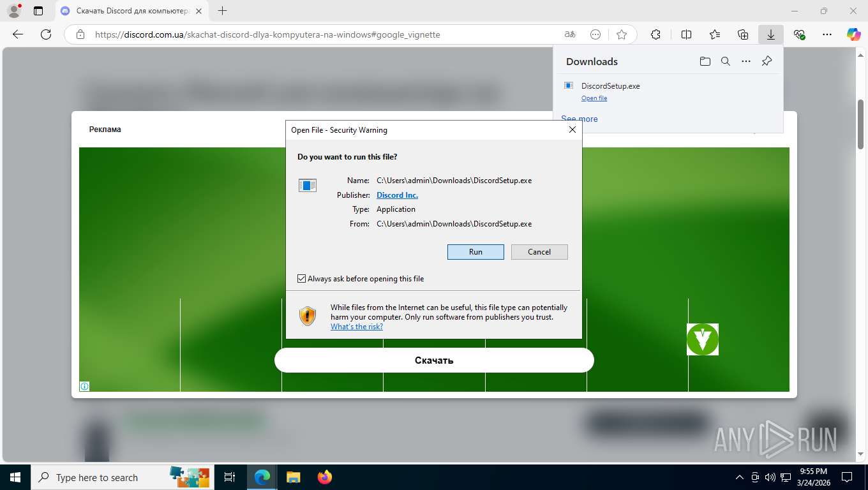Screen dimensions: 868x490
Task: Click Microsoft Edge taskbar icon
Action: (x=262, y=477)
